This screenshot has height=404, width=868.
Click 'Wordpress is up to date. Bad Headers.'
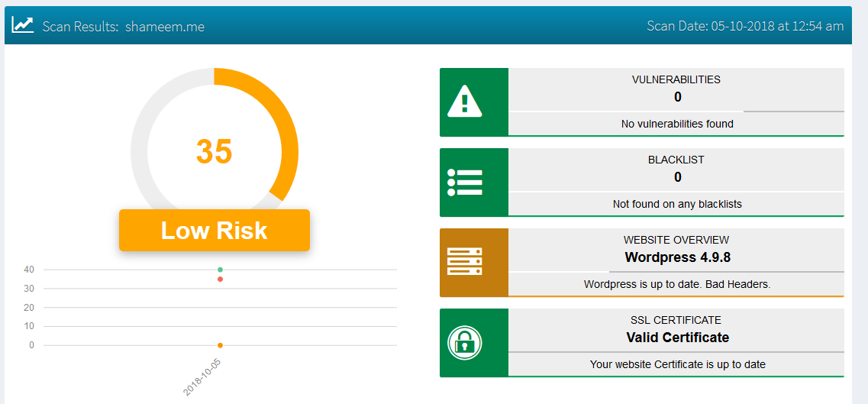[x=676, y=284]
